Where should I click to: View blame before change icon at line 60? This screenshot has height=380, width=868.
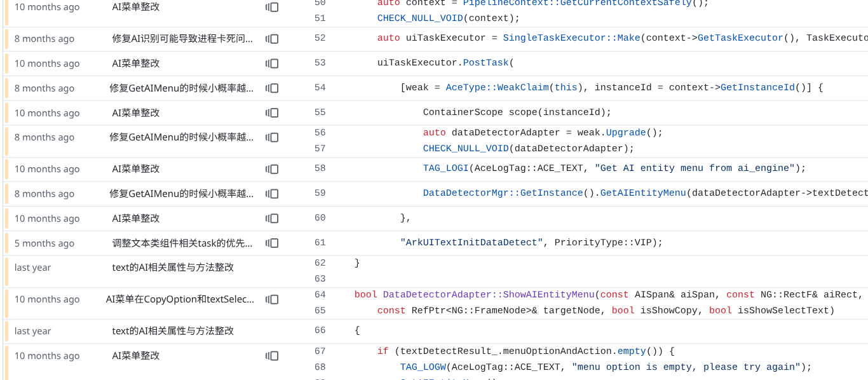[272, 219]
